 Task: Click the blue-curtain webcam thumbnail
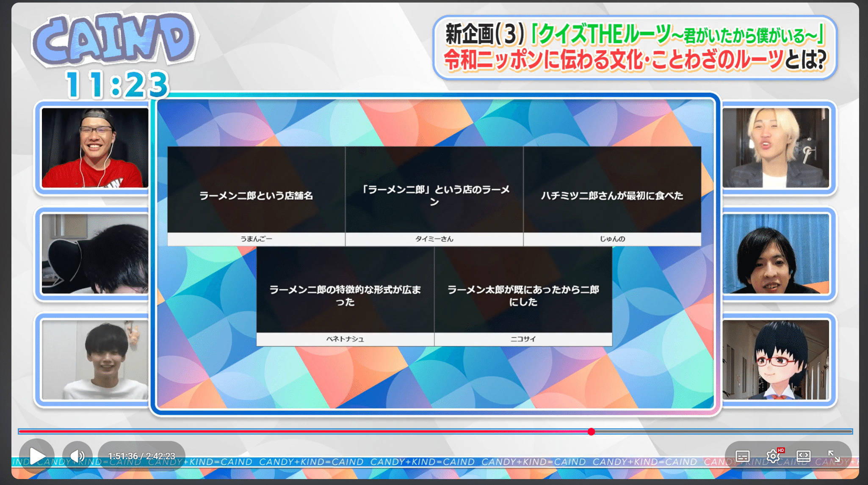tap(776, 254)
